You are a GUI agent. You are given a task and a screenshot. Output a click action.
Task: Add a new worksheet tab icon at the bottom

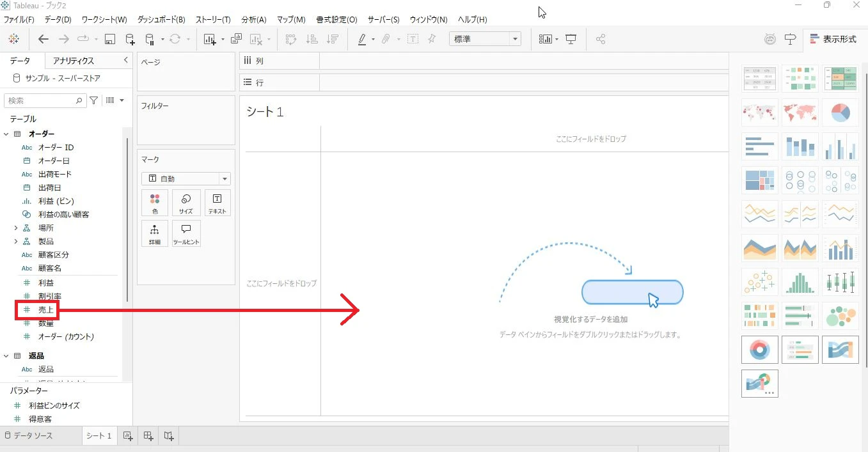(x=128, y=436)
